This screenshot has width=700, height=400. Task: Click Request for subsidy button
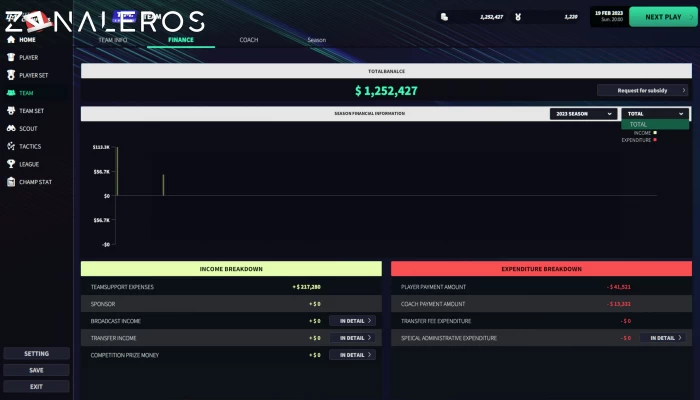(642, 90)
